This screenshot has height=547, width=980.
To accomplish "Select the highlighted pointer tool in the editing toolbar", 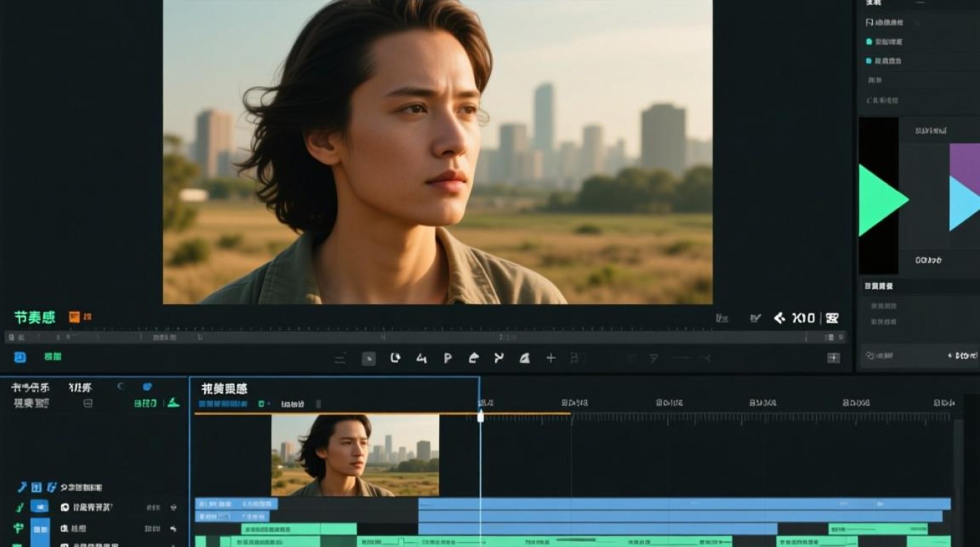I will 369,358.
